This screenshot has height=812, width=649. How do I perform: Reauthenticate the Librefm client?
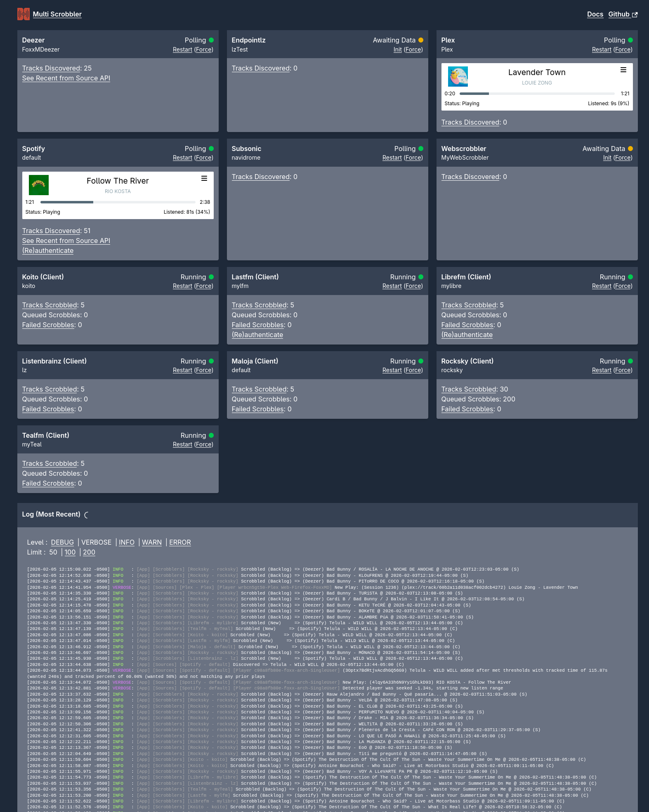pos(467,335)
